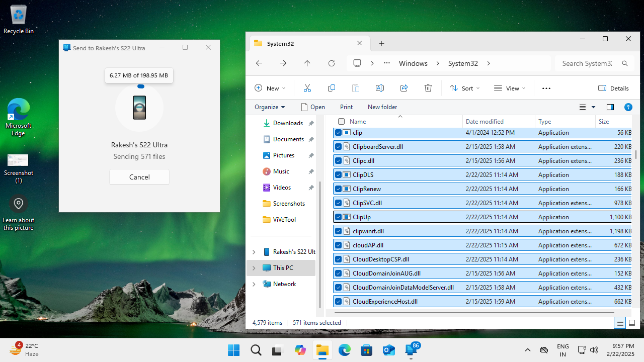The height and width of the screenshot is (362, 644).
Task: Open the View dropdown
Action: coord(510,88)
